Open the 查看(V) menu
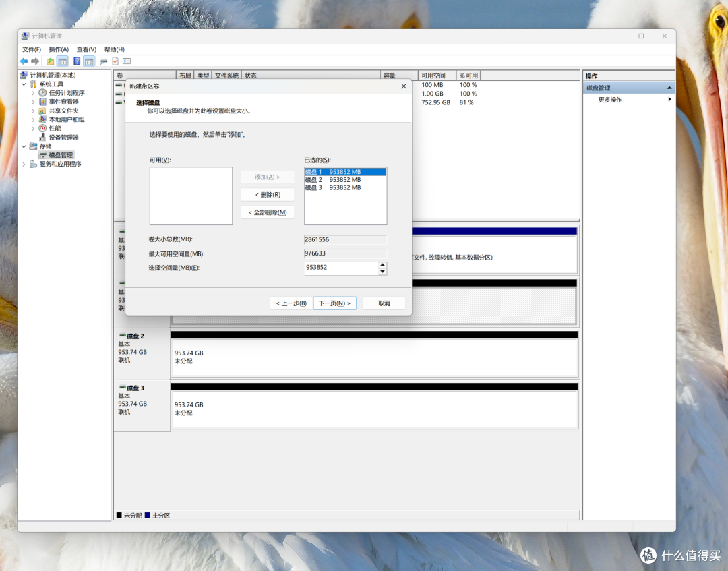The width and height of the screenshot is (728, 571). [86, 49]
